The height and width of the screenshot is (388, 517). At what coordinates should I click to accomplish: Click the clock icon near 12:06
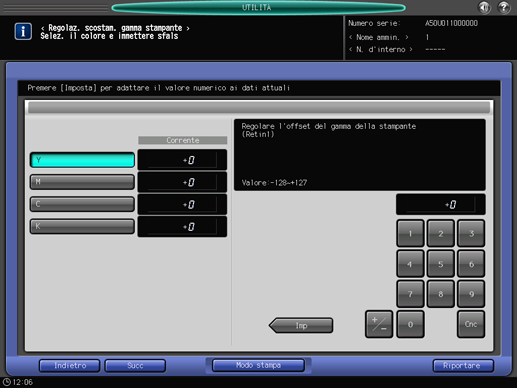click(x=6, y=382)
